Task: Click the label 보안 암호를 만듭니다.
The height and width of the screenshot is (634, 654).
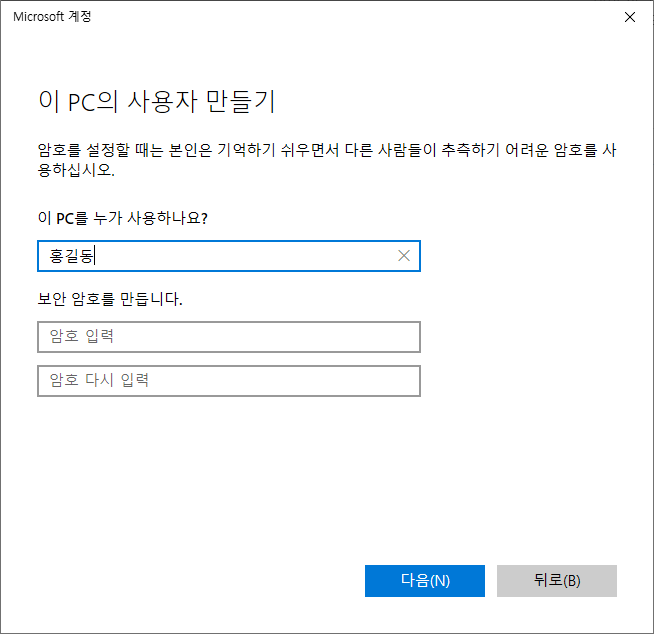Action: (110, 299)
